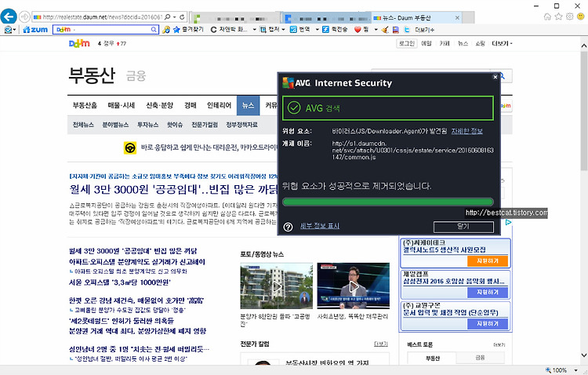The height and width of the screenshot is (375, 588).
Task: Select the highlighted 뉴스 menu tab
Action: (x=248, y=105)
